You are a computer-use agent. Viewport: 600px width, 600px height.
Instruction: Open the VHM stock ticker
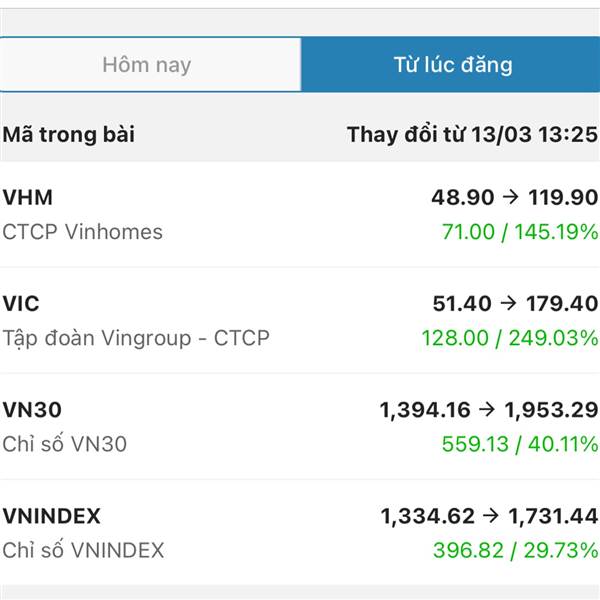coord(27,197)
